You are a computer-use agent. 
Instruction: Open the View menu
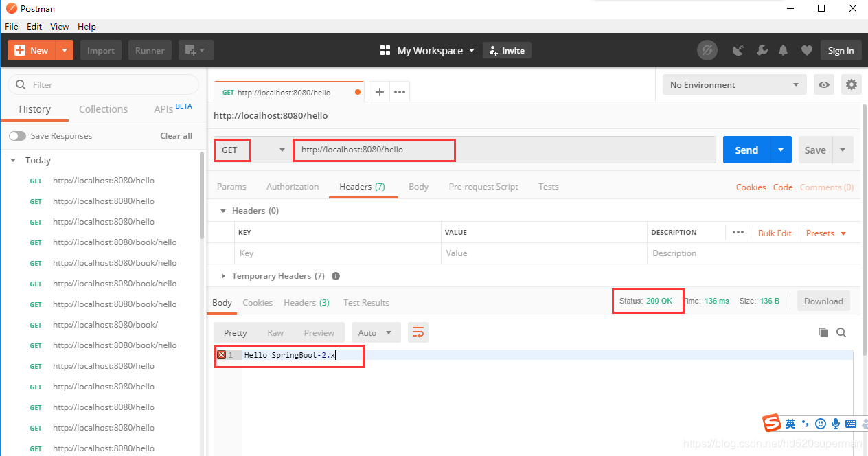pos(59,26)
